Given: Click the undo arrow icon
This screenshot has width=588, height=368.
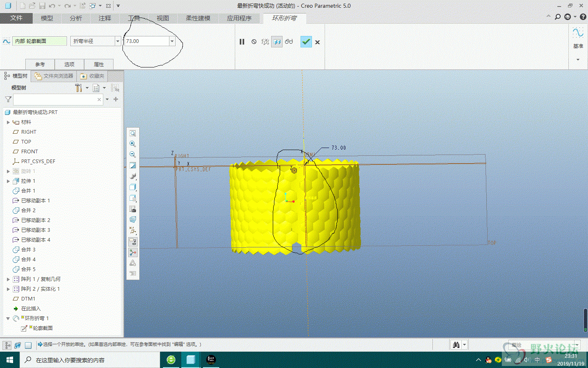Looking at the screenshot, I should coord(52,6).
